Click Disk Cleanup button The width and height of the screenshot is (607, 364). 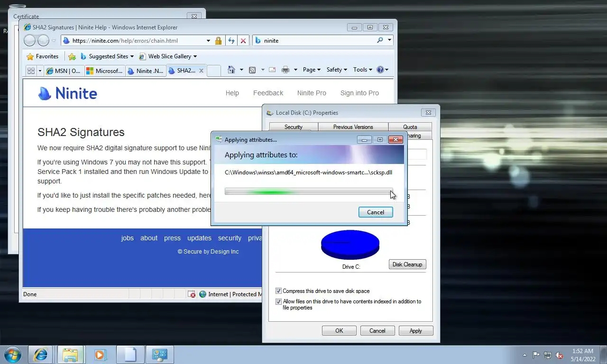(x=407, y=264)
